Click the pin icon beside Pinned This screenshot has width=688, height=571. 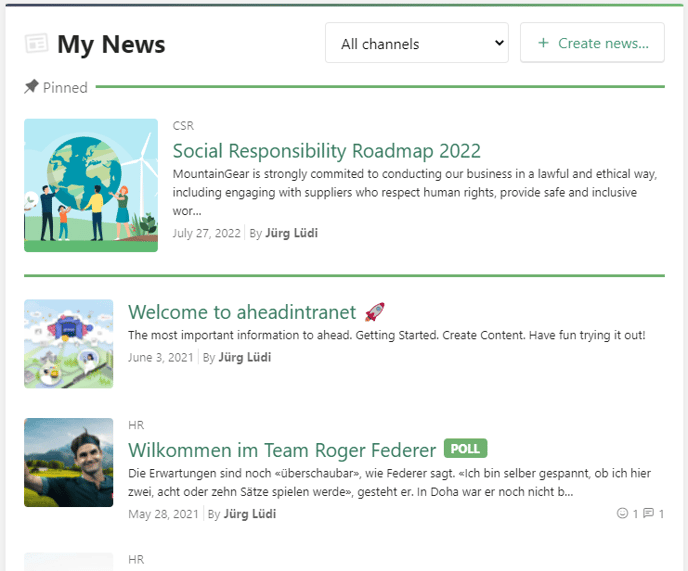(x=31, y=86)
